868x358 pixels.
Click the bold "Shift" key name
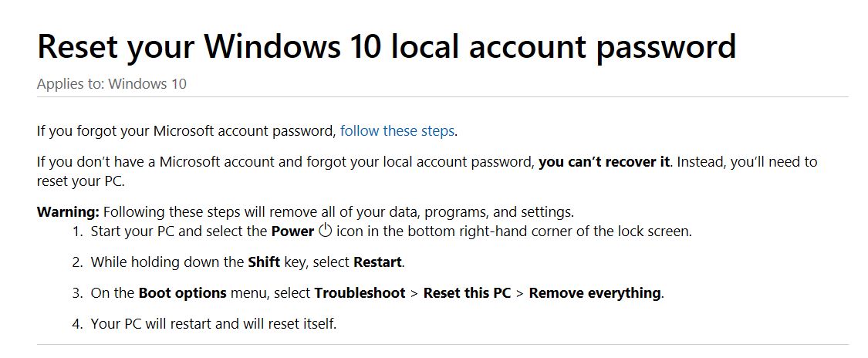tap(264, 262)
